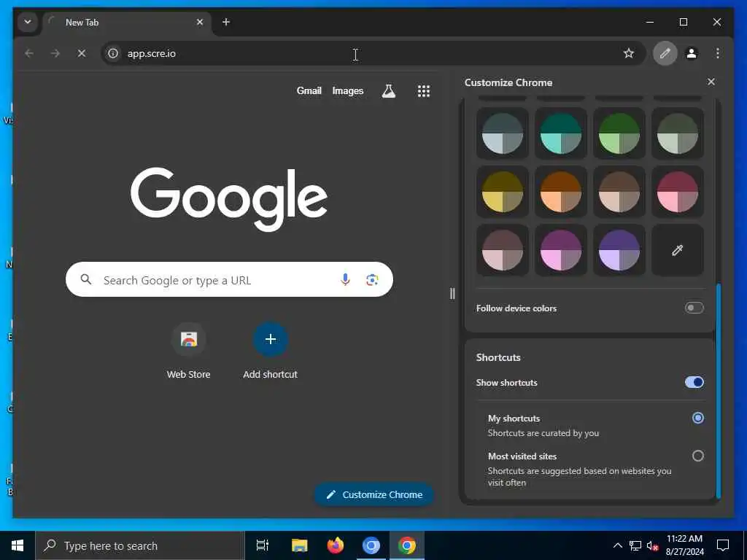The height and width of the screenshot is (560, 747).
Task: Choose the magenta pink color theme
Action: pyautogui.click(x=561, y=250)
